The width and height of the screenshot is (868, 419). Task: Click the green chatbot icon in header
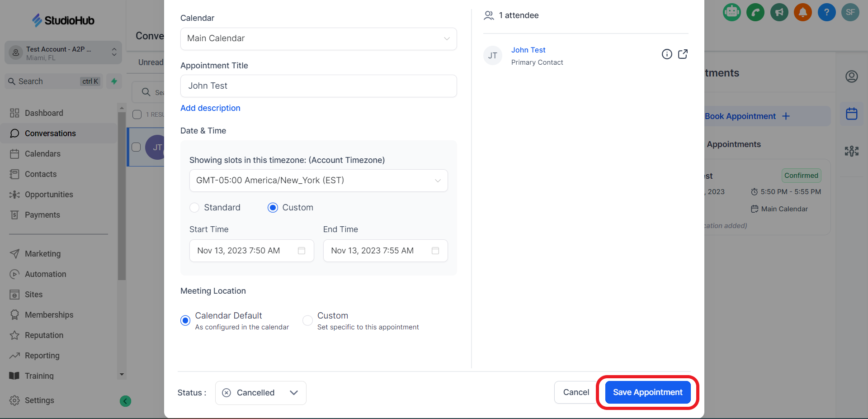731,12
